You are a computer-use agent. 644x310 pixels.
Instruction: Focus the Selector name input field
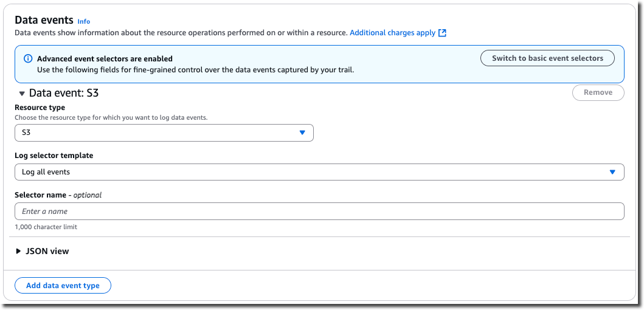(x=319, y=212)
